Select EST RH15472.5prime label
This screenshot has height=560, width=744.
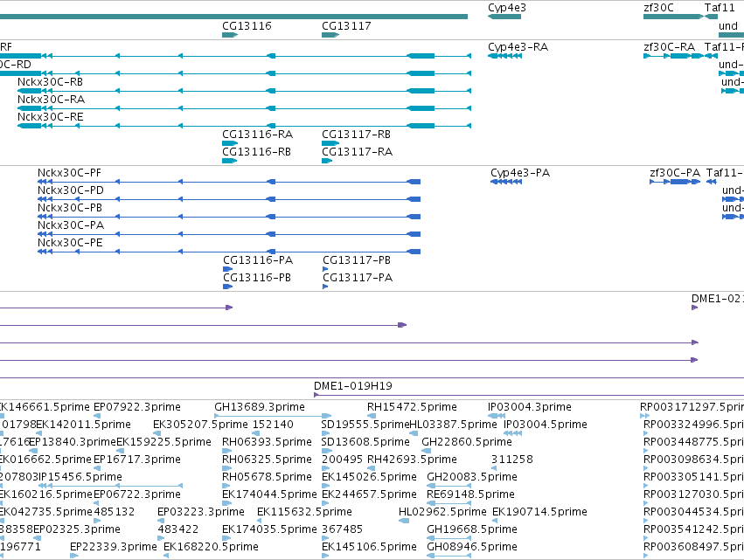coord(412,407)
